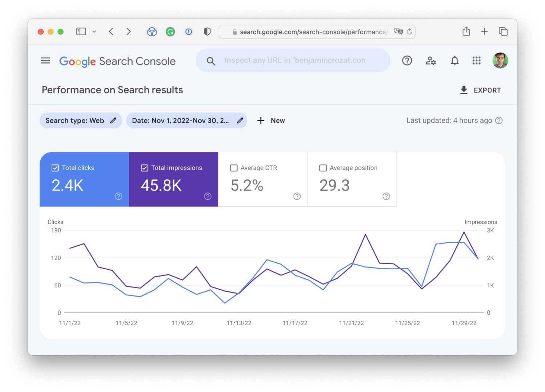Open the notifications bell
The height and width of the screenshot is (392, 545).
click(x=455, y=61)
